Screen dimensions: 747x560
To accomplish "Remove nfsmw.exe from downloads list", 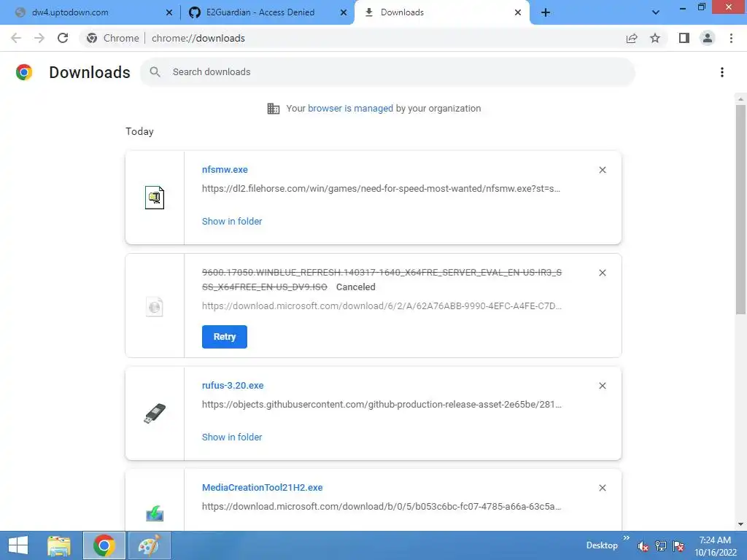I will [603, 170].
